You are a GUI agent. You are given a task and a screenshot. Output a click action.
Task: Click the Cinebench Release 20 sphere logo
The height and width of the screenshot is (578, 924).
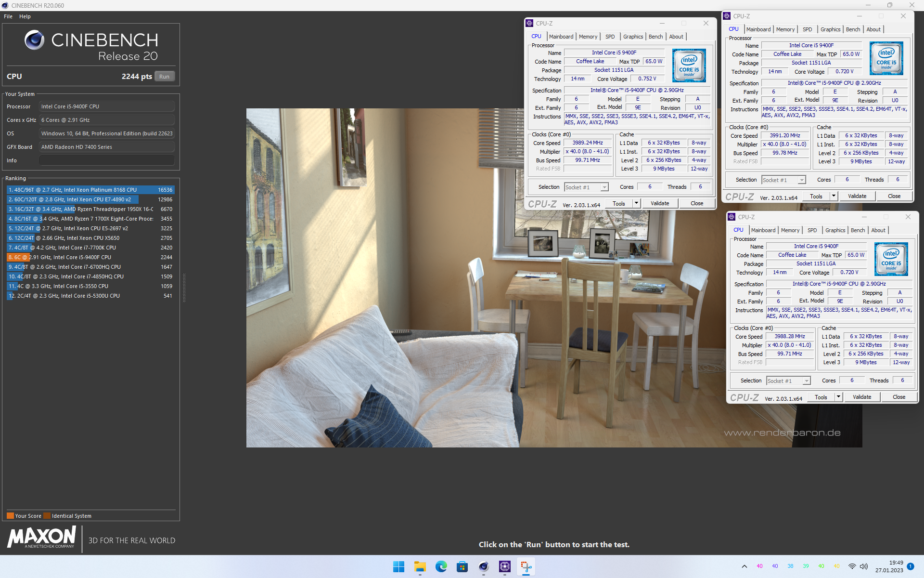click(x=34, y=40)
